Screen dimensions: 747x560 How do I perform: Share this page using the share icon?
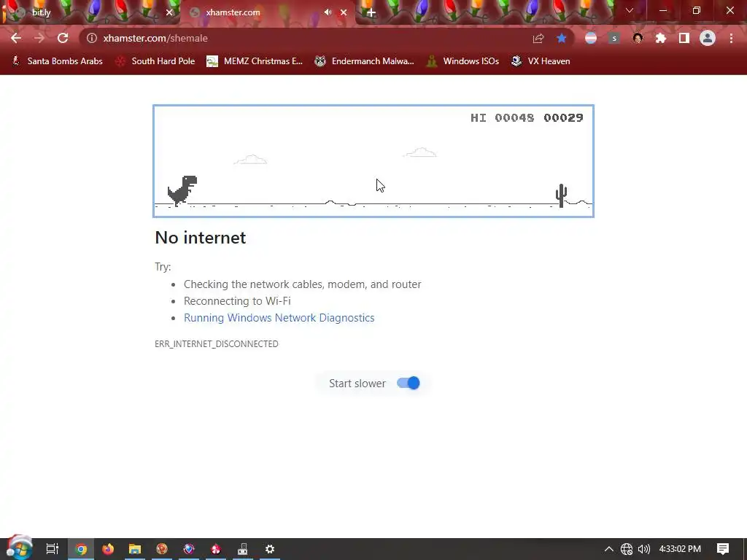538,38
